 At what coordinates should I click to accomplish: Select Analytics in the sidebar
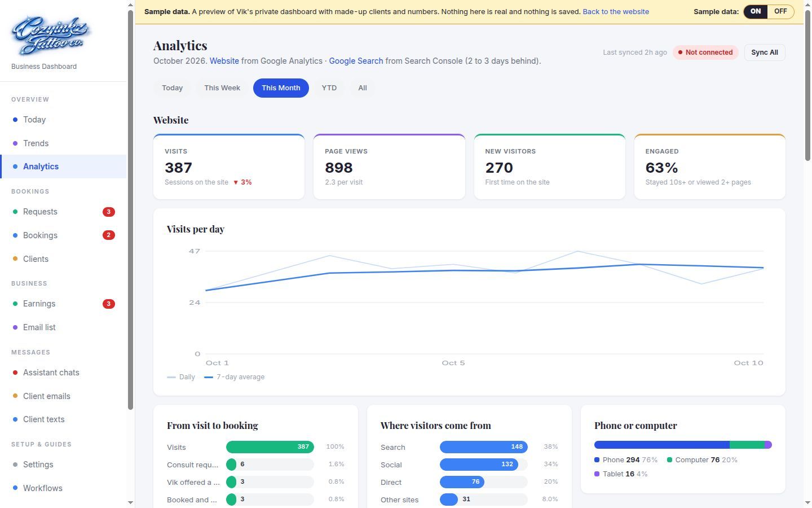coord(63,167)
